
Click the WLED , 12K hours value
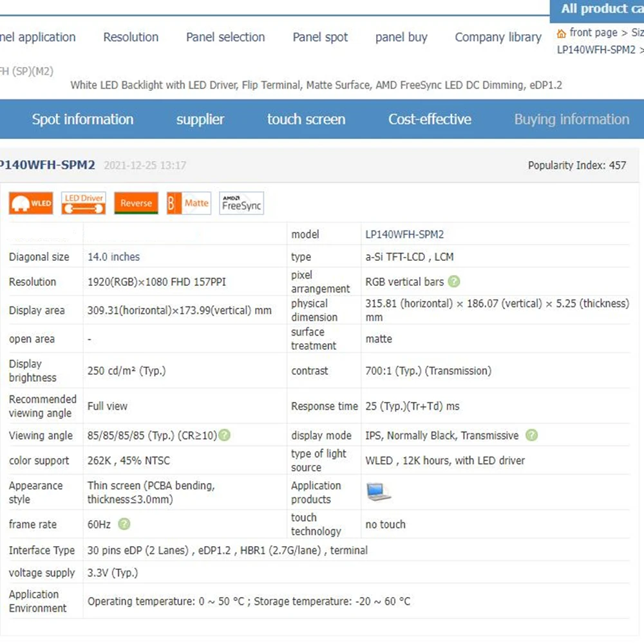click(445, 460)
